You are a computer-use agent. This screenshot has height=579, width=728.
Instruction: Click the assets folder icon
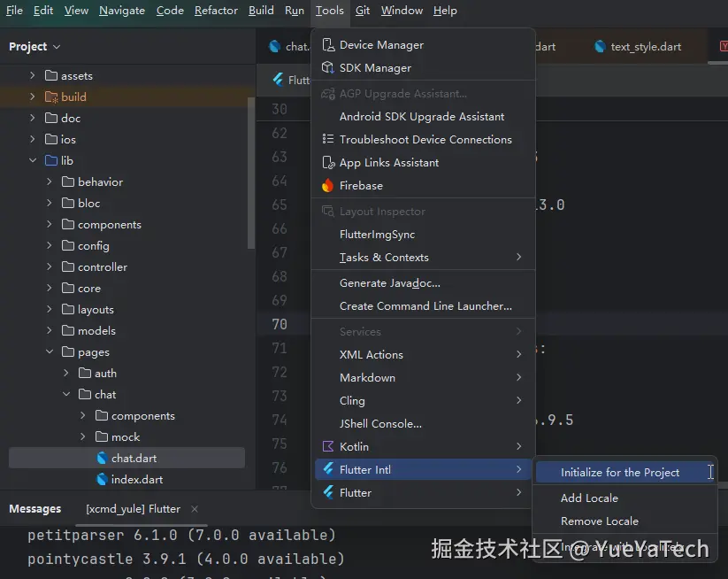click(51, 75)
